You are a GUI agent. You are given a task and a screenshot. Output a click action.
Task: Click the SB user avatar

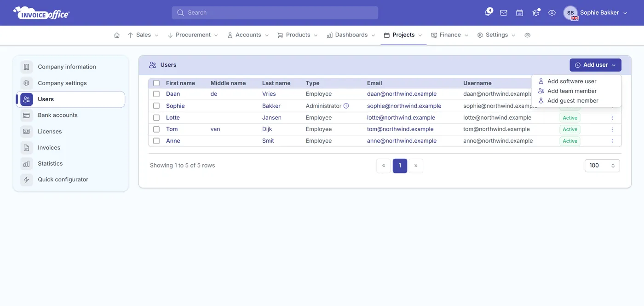570,13
